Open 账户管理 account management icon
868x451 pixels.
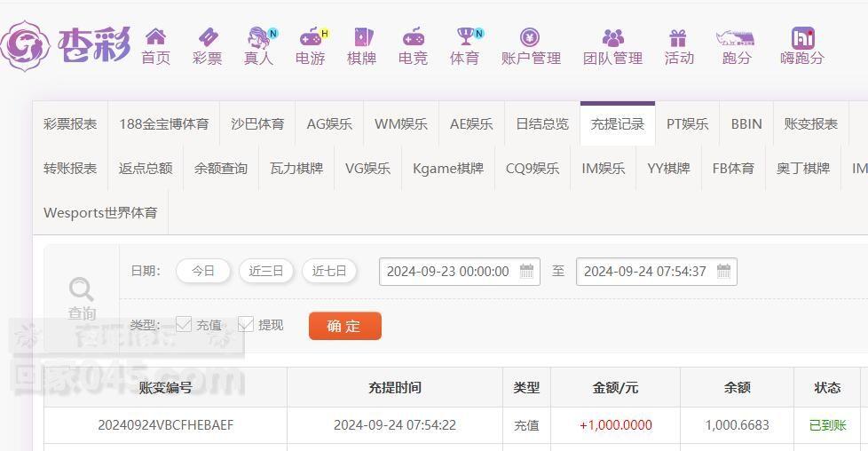point(530,36)
